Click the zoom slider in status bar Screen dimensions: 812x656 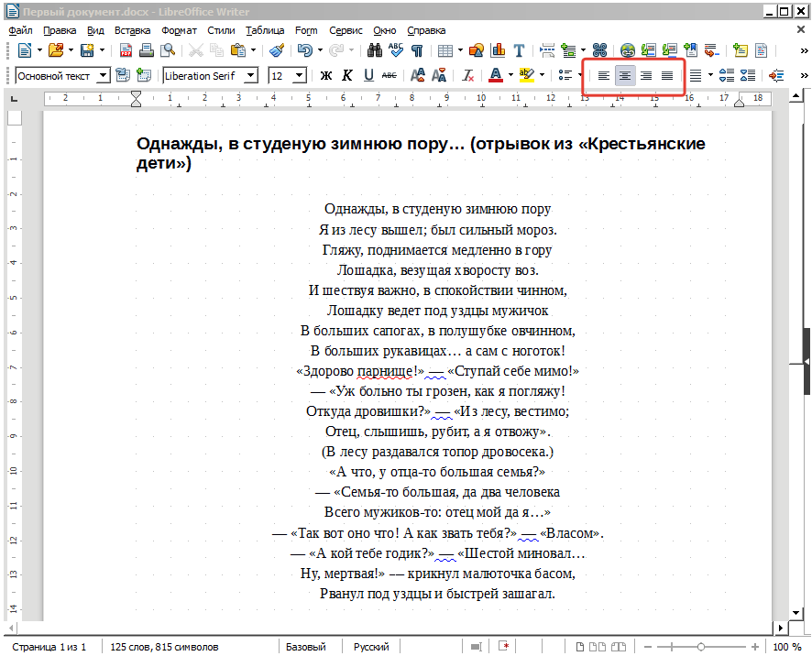point(701,647)
